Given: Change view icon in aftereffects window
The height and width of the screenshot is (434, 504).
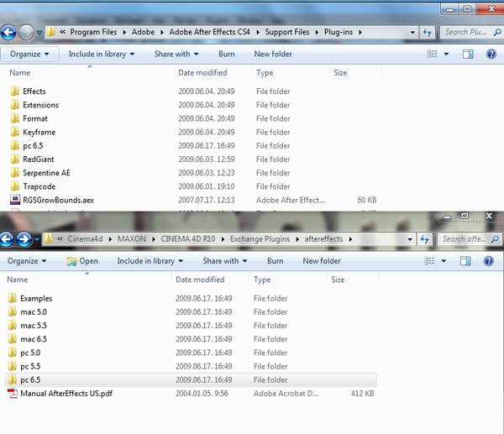Looking at the screenshot, I should [x=429, y=261].
